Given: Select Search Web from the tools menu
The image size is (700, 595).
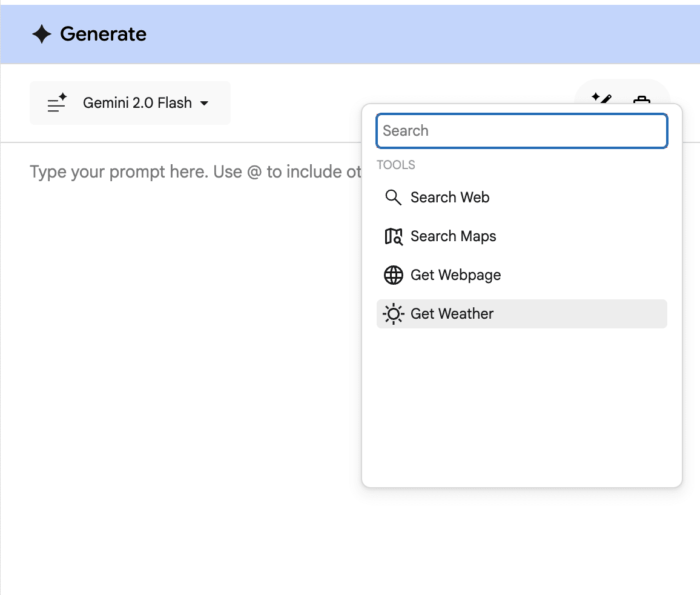Looking at the screenshot, I should [450, 197].
